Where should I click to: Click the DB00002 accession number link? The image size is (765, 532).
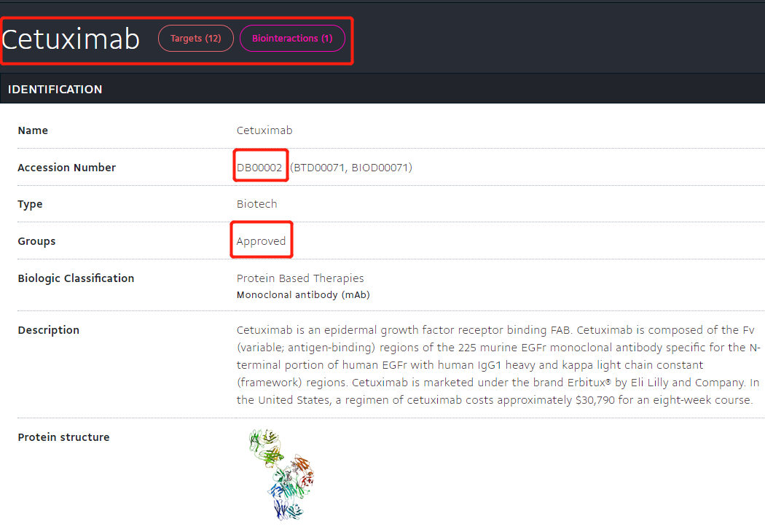[259, 167]
